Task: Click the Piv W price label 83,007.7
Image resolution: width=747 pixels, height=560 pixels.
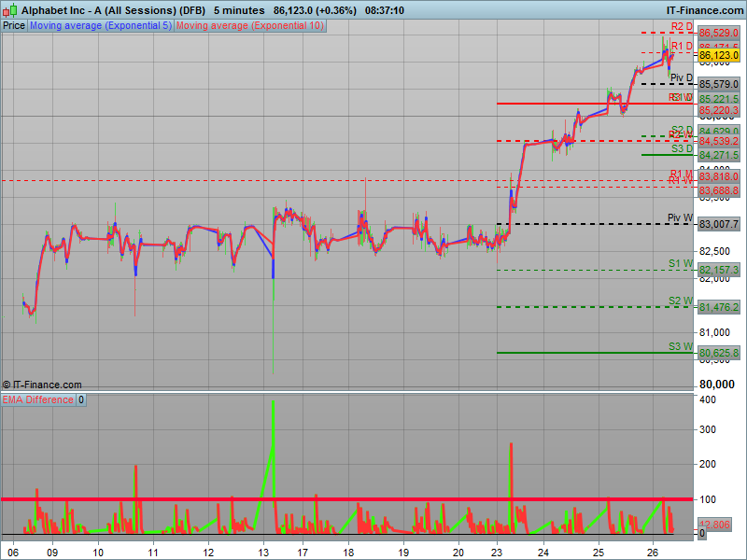Action: click(x=719, y=224)
